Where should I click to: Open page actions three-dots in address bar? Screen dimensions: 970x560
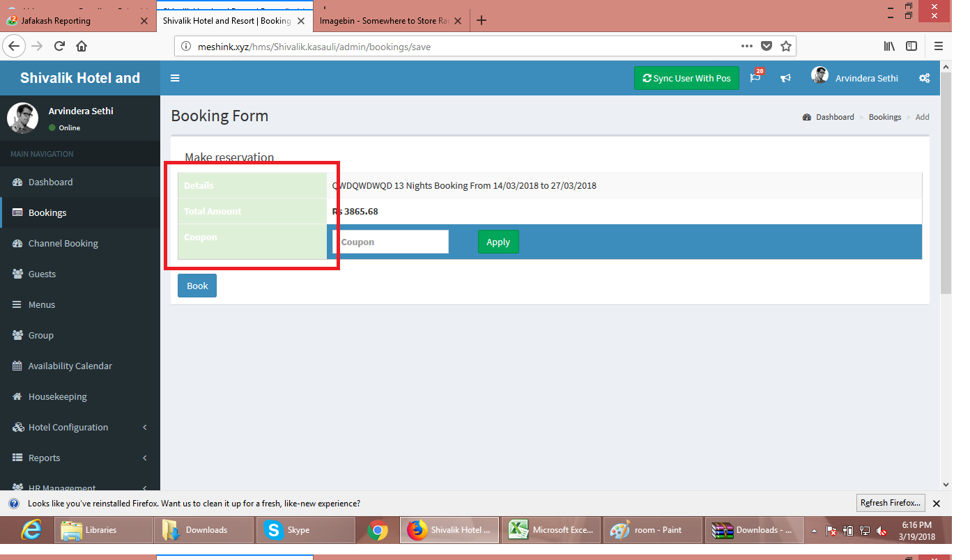coord(746,47)
